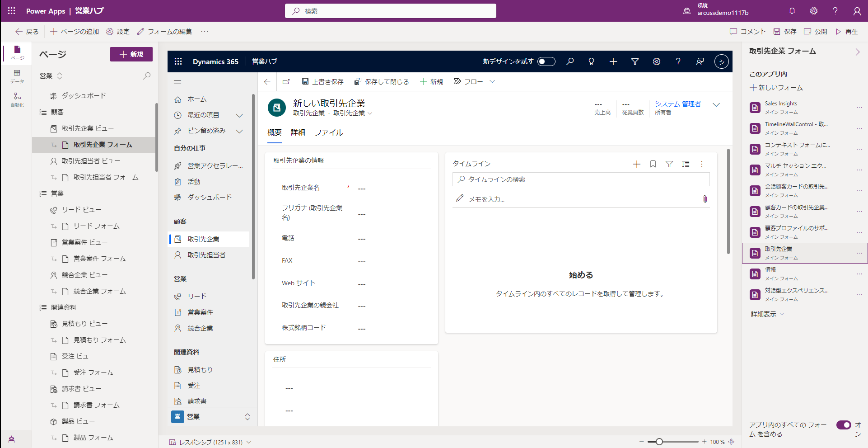Open the advanced find filter icon
The image size is (868, 448).
[x=635, y=61]
